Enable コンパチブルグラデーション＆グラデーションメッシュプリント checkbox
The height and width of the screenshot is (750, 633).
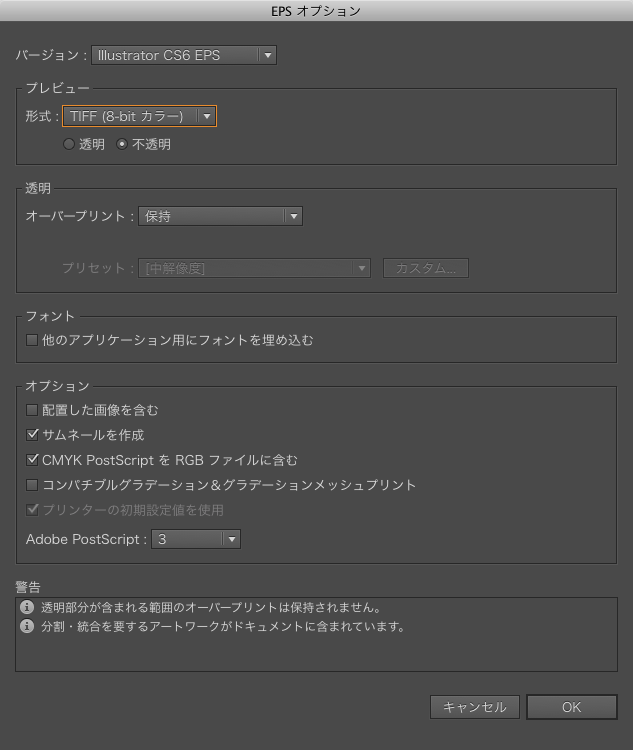click(x=32, y=485)
